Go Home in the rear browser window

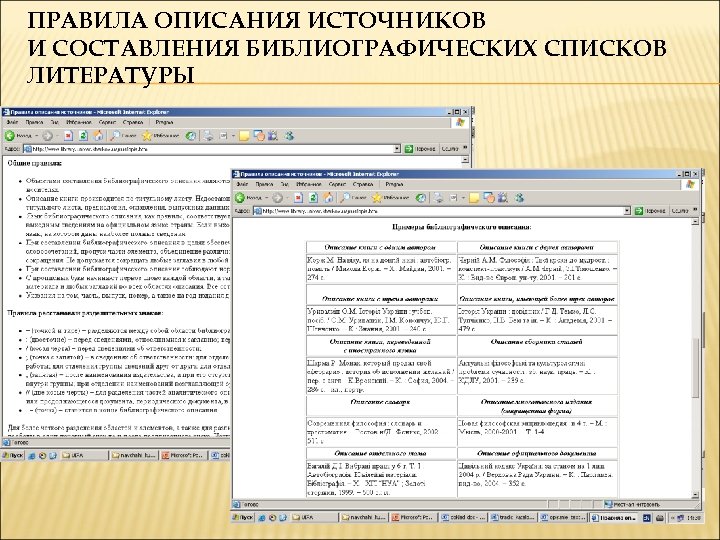point(98,136)
